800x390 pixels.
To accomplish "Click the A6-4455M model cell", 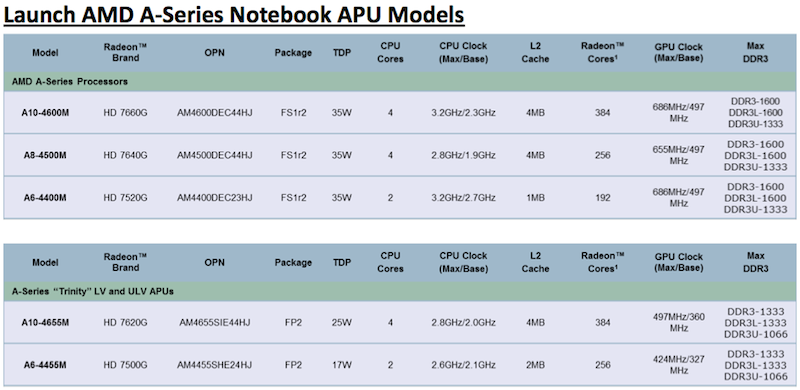I will [x=45, y=365].
